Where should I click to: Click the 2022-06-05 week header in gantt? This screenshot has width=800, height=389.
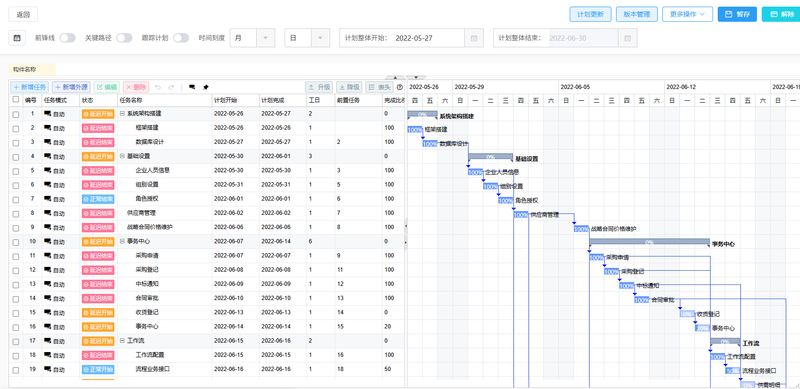tap(612, 87)
